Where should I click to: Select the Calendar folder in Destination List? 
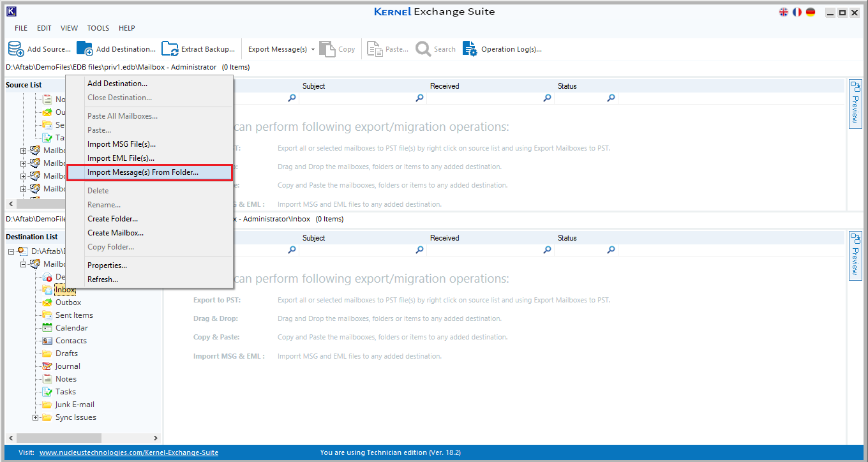71,328
